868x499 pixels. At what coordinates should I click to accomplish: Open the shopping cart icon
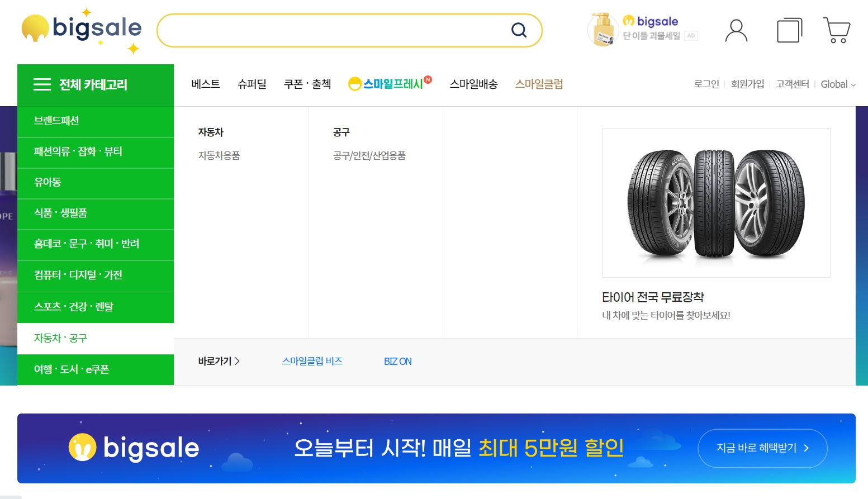click(837, 30)
